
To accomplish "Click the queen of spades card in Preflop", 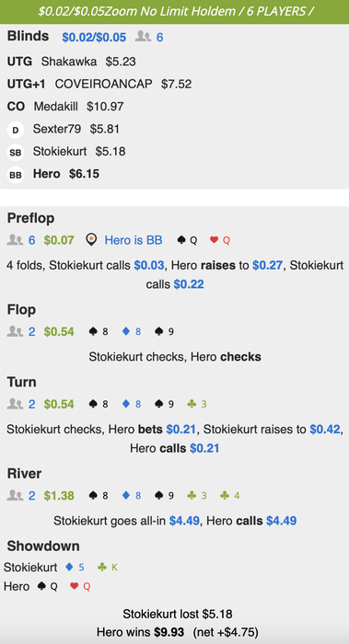I will pos(187,240).
